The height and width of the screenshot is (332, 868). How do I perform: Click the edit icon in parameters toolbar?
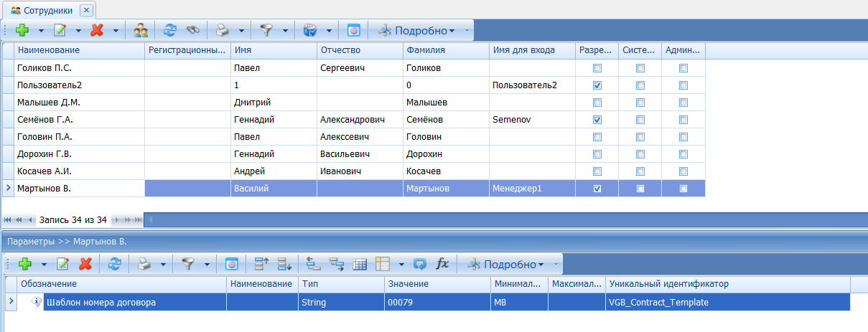click(62, 264)
